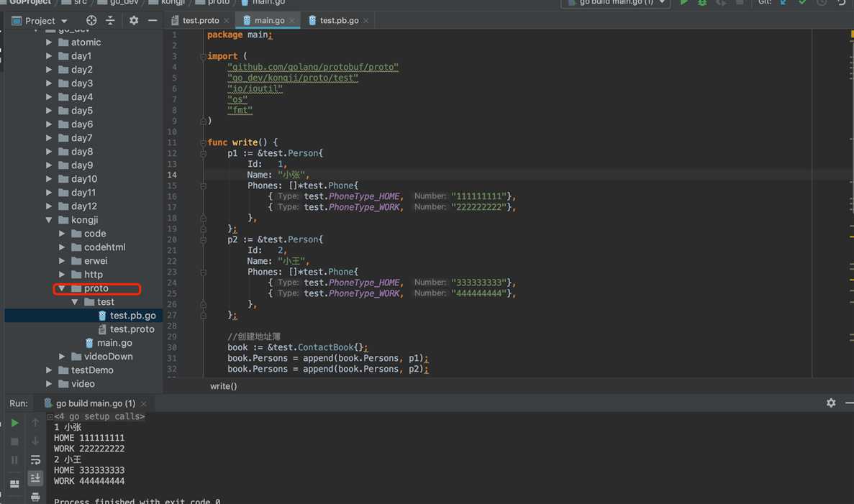The height and width of the screenshot is (504, 854).
Task: Collapse all project tree nodes icon
Action: 111,21
